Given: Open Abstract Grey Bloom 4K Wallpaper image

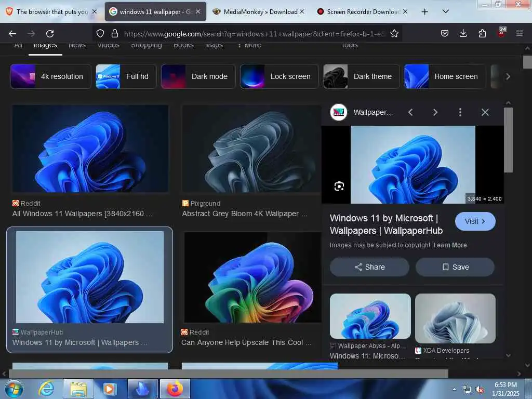Looking at the screenshot, I should (x=251, y=149).
